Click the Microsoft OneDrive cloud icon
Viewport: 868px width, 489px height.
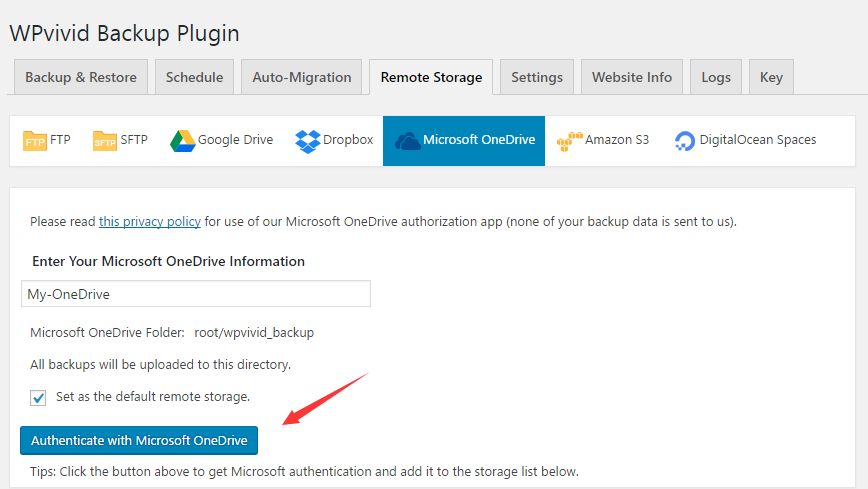(x=407, y=141)
